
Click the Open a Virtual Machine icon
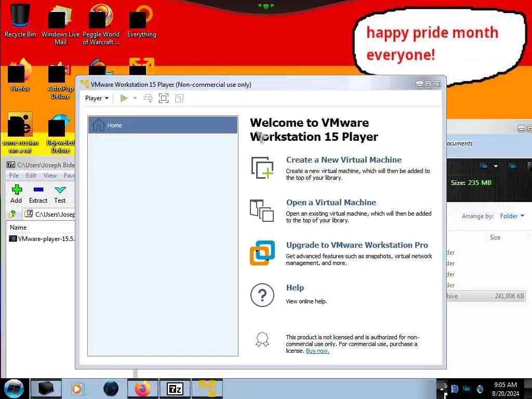(x=262, y=211)
